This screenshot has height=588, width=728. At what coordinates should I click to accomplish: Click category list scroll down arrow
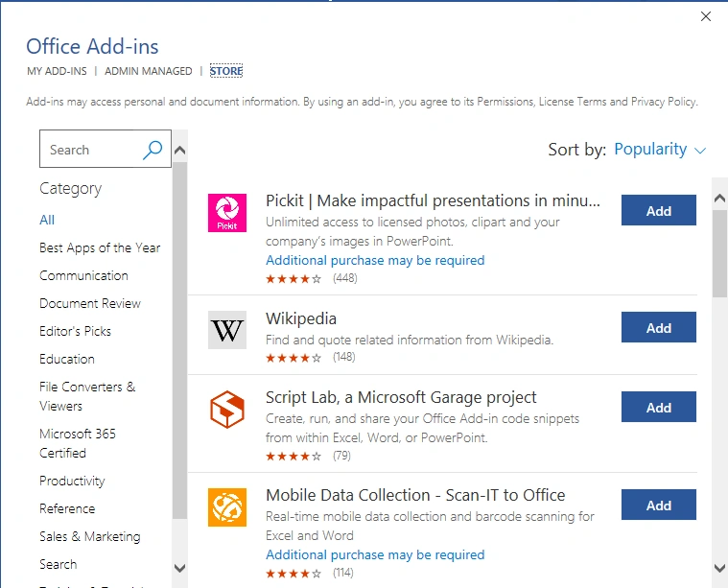coord(179,568)
